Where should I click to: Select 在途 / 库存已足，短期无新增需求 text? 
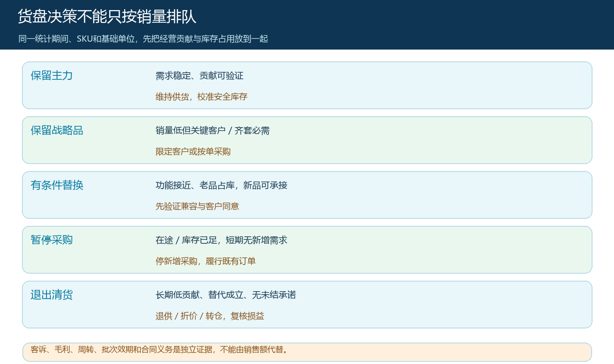tap(221, 240)
